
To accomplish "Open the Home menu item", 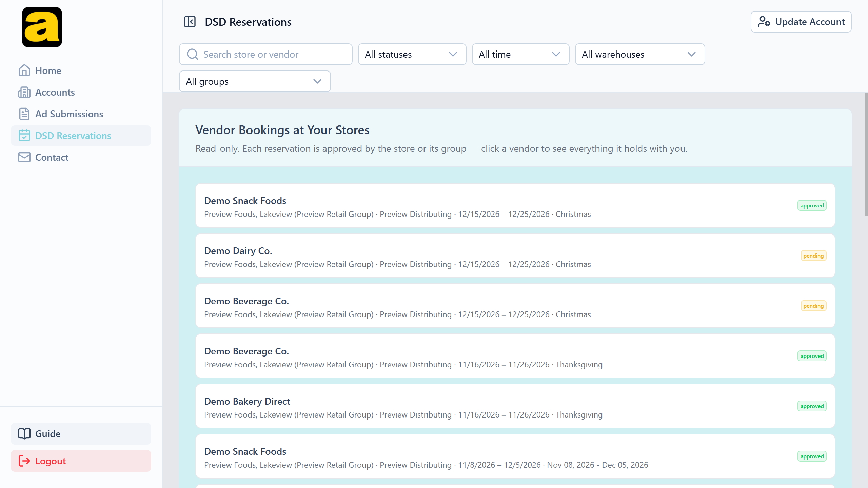I will 81,70.
